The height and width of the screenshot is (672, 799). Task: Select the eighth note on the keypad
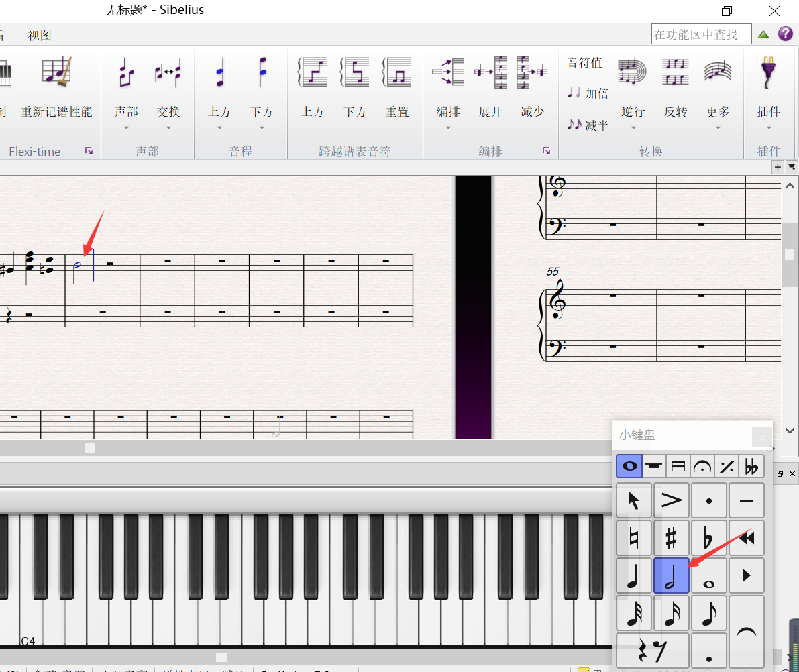(x=709, y=614)
